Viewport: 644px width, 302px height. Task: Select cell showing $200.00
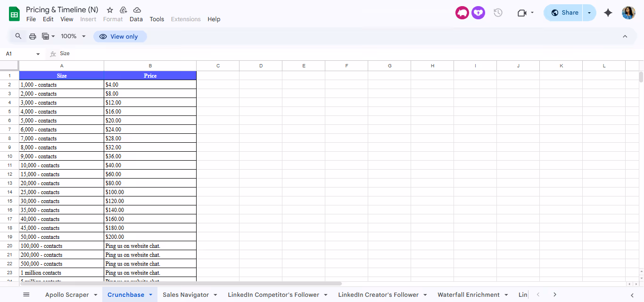[x=150, y=237]
